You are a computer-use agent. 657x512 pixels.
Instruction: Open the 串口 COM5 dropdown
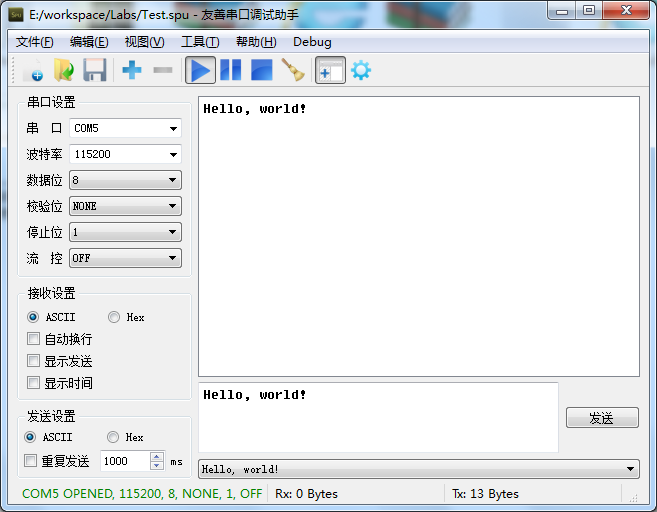tap(125, 128)
